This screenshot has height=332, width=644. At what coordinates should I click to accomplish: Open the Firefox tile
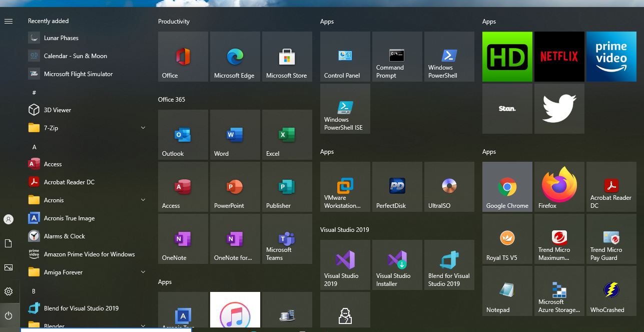[559, 187]
